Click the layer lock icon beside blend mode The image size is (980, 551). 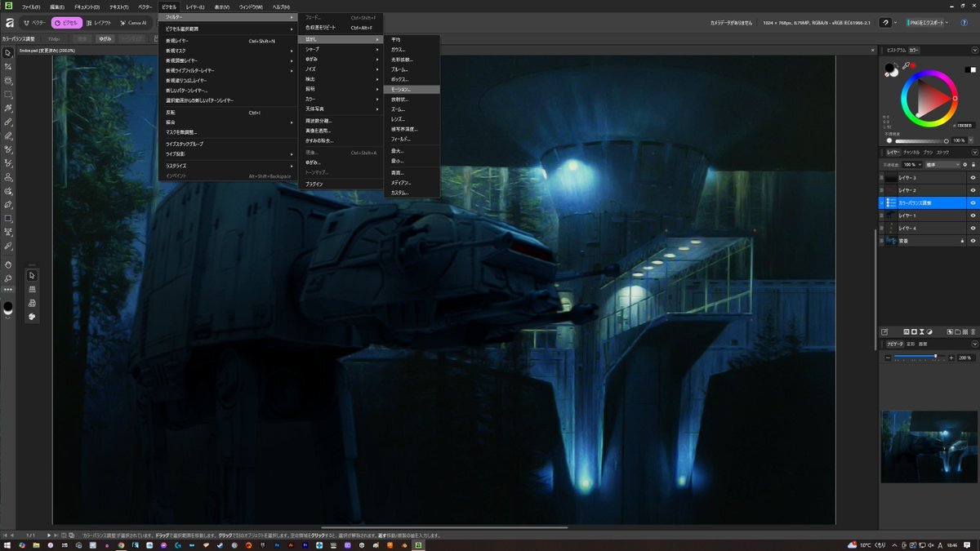pyautogui.click(x=973, y=164)
